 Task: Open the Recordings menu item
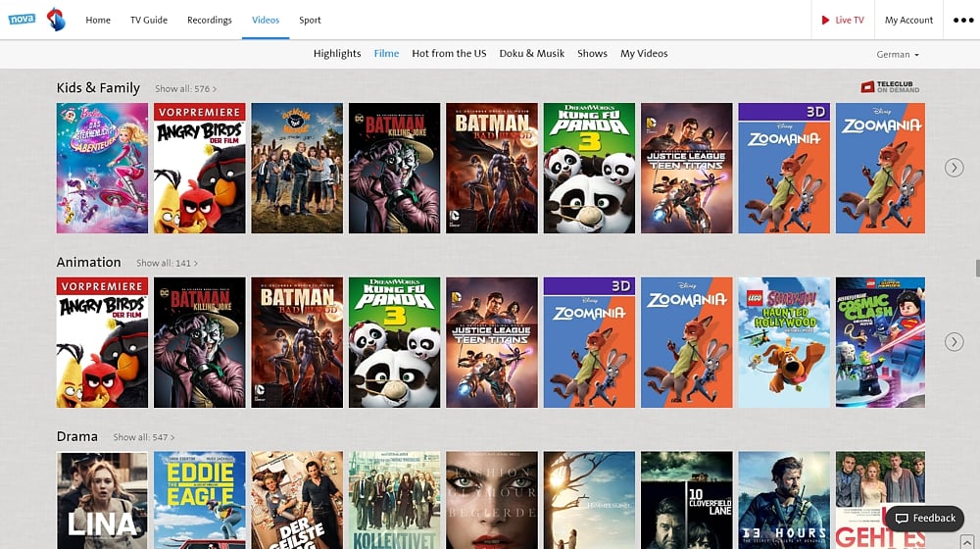(x=210, y=20)
